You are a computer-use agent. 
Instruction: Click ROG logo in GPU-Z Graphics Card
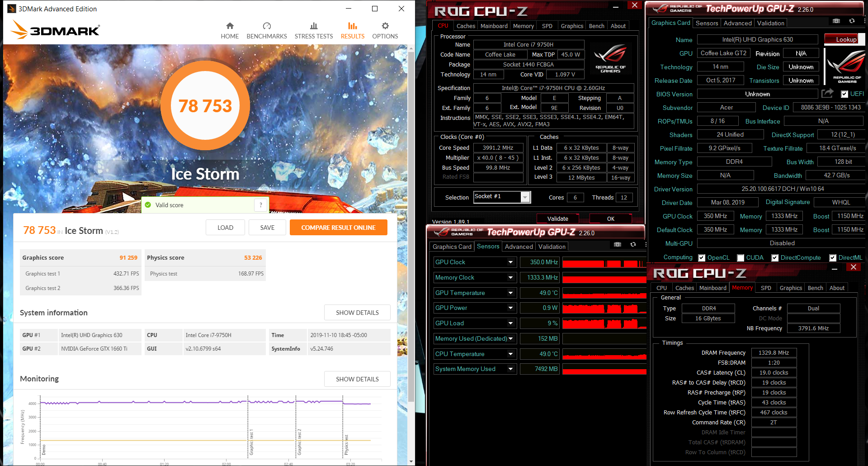point(846,66)
